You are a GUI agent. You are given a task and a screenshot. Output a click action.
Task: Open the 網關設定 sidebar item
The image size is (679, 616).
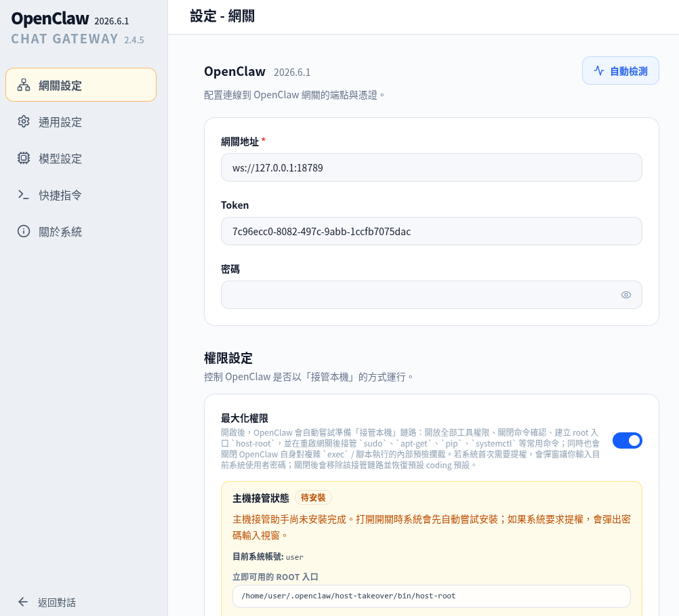point(81,85)
